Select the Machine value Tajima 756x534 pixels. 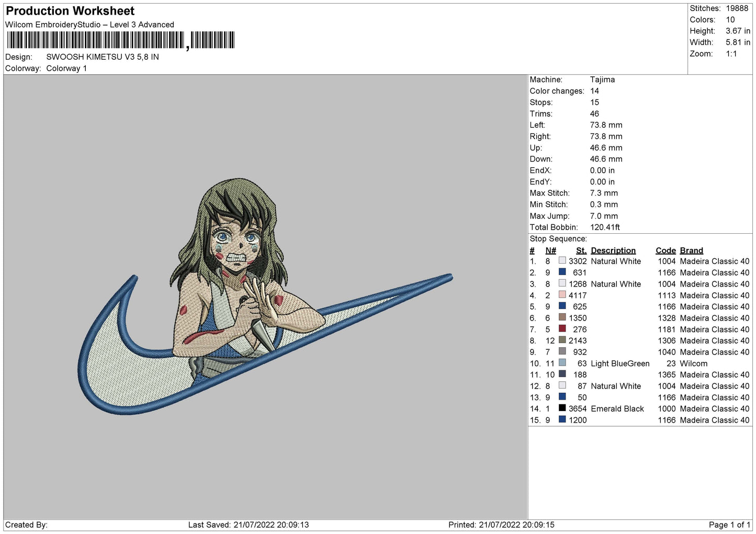pos(602,79)
